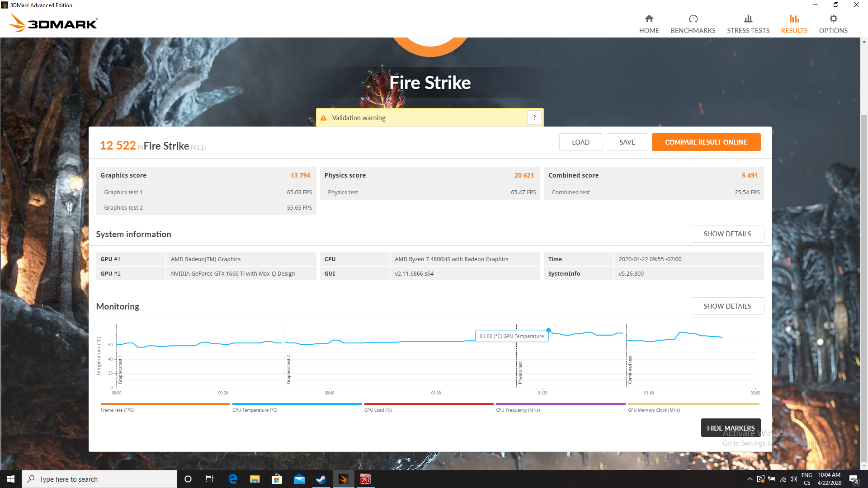This screenshot has width=868, height=488.
Task: Click the network Wi-Fi tray icon
Action: coord(783,479)
